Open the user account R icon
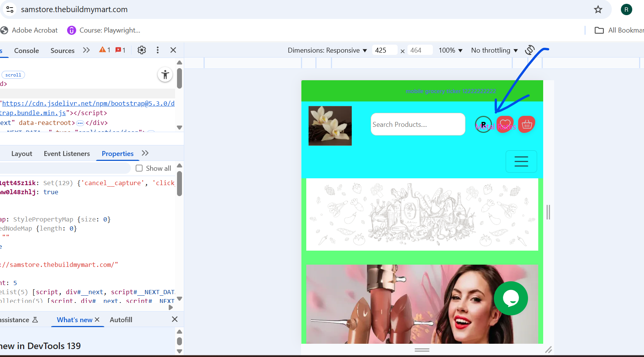Image resolution: width=644 pixels, height=357 pixels. click(x=483, y=124)
